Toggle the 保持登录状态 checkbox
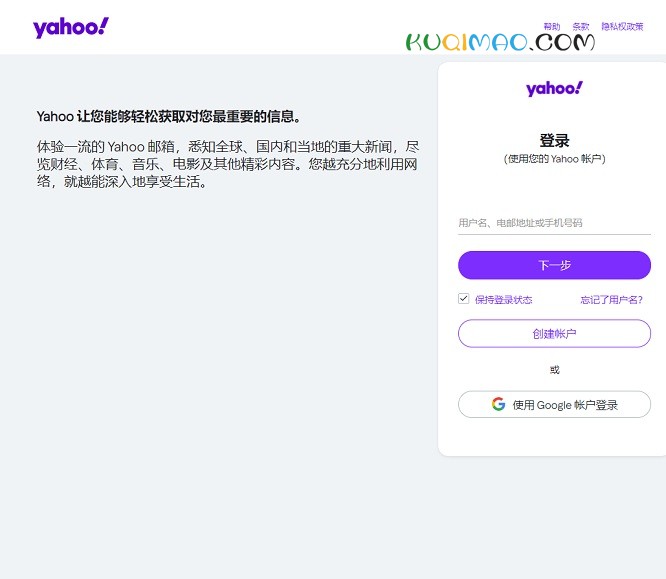Viewport: 666px width, 579px height. 463,299
